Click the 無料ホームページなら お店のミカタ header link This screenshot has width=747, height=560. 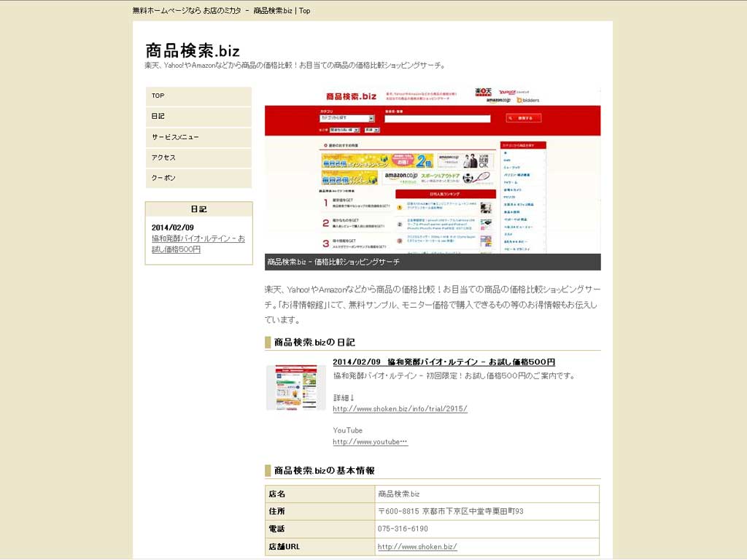[x=187, y=10]
